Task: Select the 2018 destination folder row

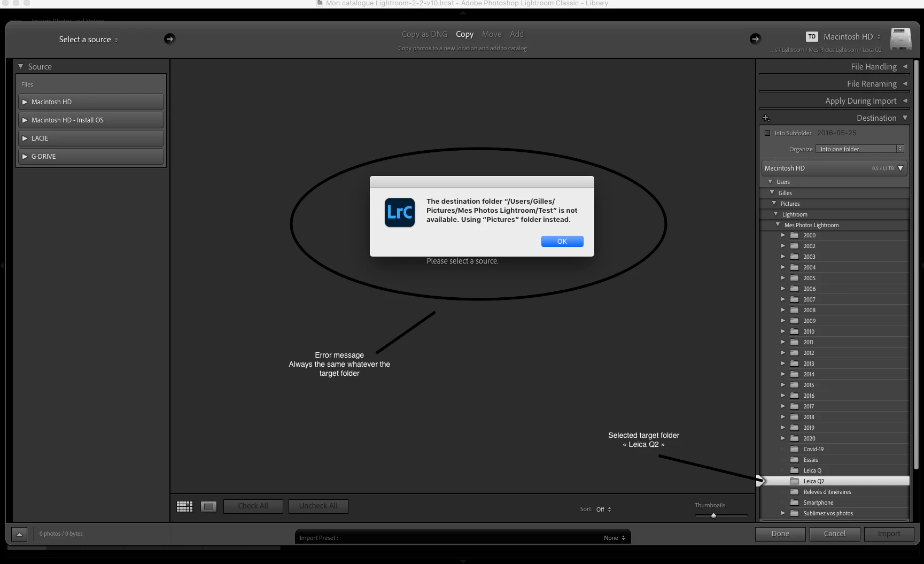Action: coord(835,417)
